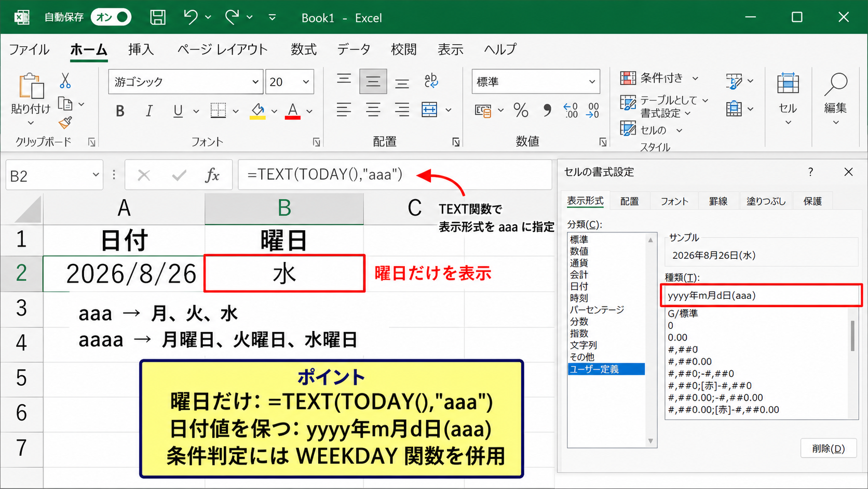Apply percent style
This screenshot has height=489, width=868.
pyautogui.click(x=521, y=110)
